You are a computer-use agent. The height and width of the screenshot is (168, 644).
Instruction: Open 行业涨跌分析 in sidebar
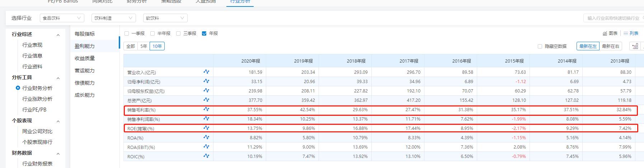point(37,99)
